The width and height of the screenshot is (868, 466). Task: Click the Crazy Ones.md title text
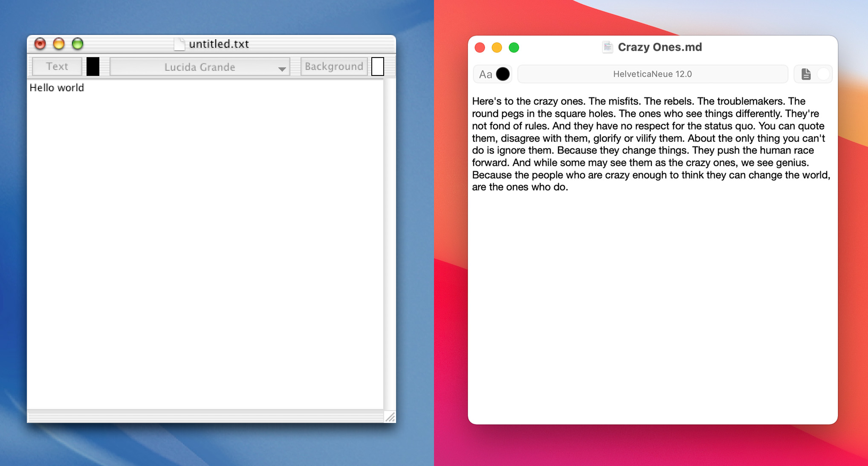pyautogui.click(x=660, y=47)
